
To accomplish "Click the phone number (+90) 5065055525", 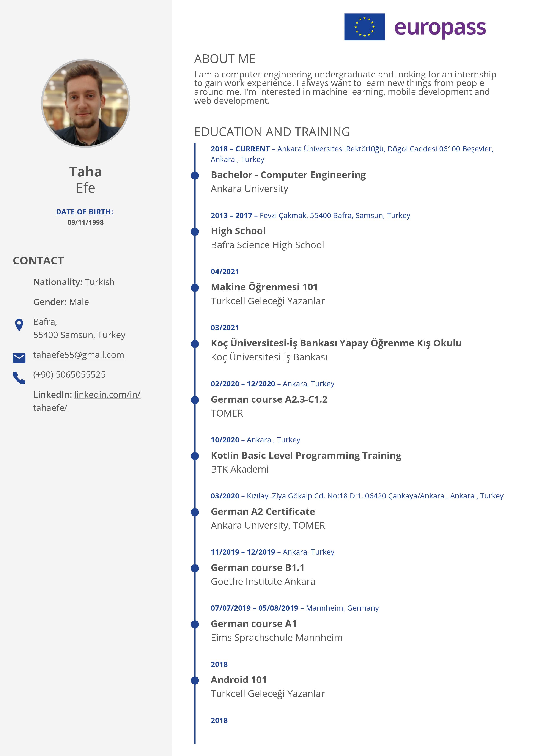I will (69, 374).
